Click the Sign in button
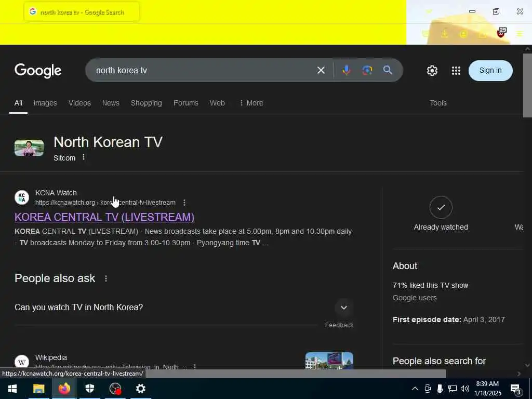The width and height of the screenshot is (532, 399). (490, 71)
